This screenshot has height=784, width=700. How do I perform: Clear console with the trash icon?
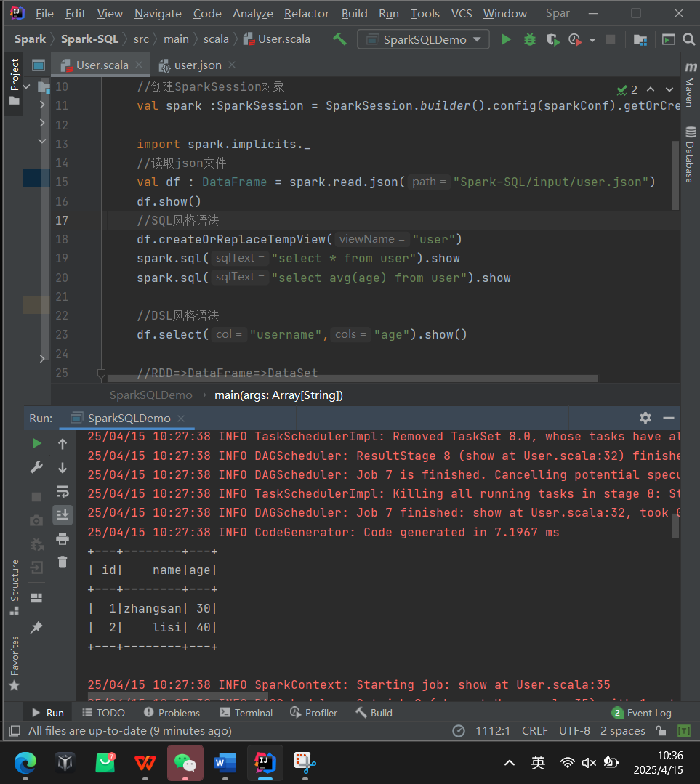(63, 562)
